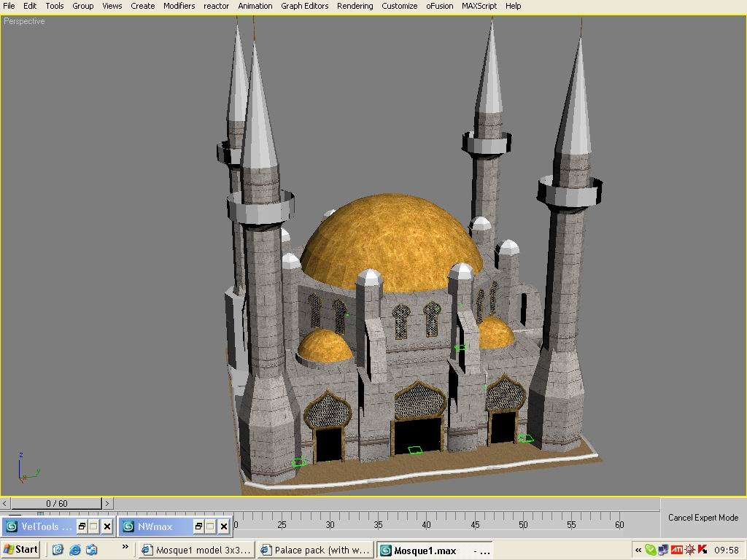Click the Kaspersky tray icon
This screenshot has height=560, width=747.
[x=703, y=550]
